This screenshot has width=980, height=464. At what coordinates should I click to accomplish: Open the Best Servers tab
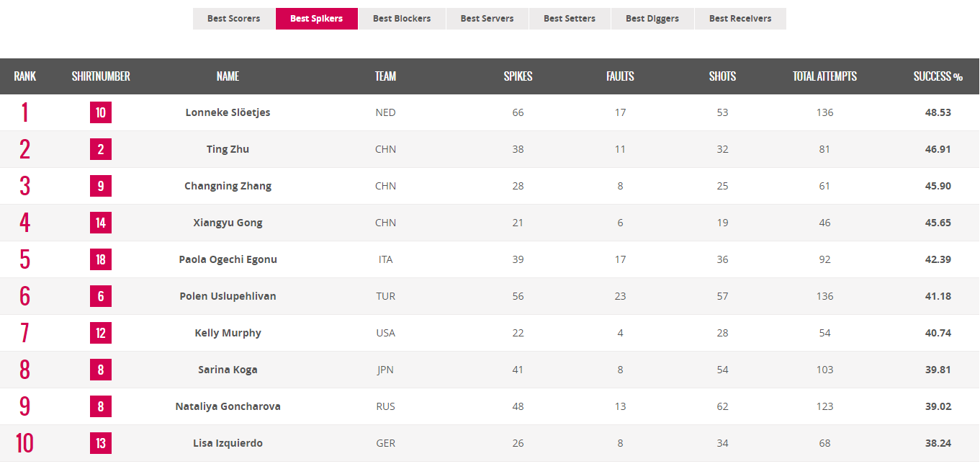[x=487, y=19]
